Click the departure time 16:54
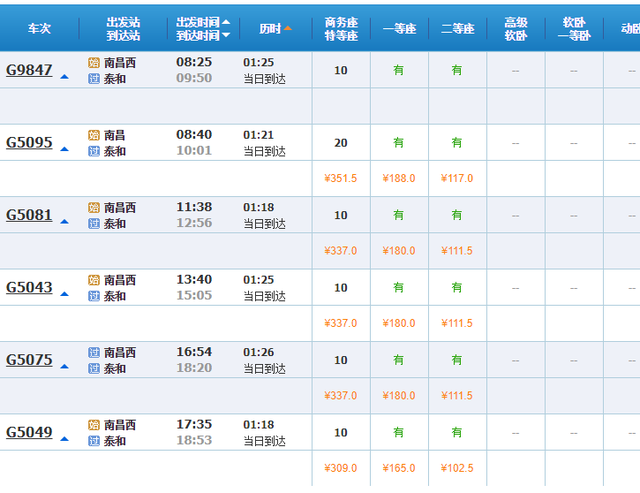Screen dimensions: 640x493 pos(194,352)
